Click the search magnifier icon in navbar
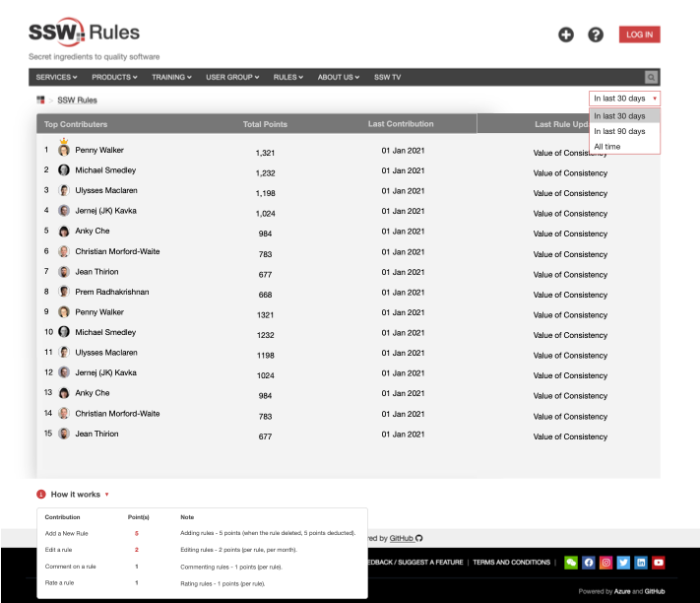Image resolution: width=700 pixels, height=603 pixels. pyautogui.click(x=652, y=77)
